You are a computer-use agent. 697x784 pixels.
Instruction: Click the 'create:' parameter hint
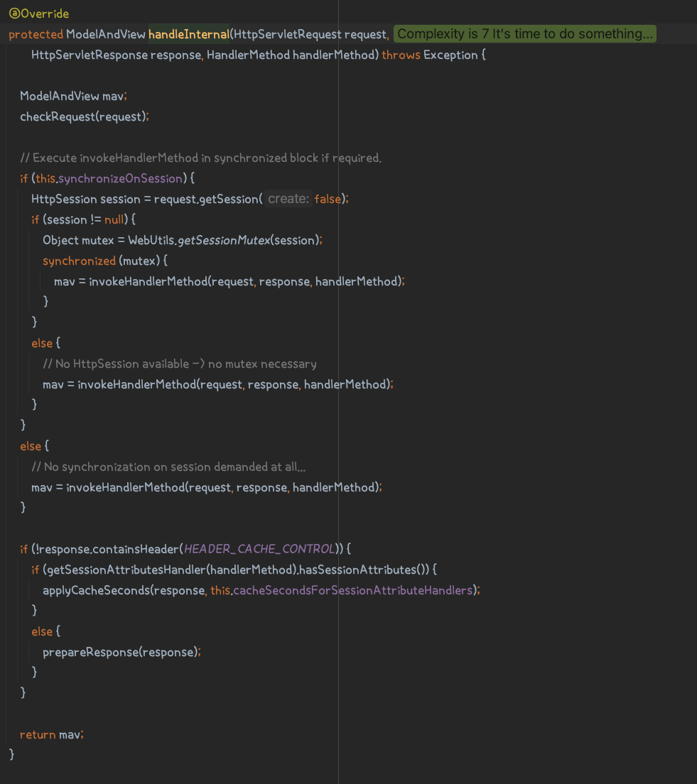click(288, 199)
